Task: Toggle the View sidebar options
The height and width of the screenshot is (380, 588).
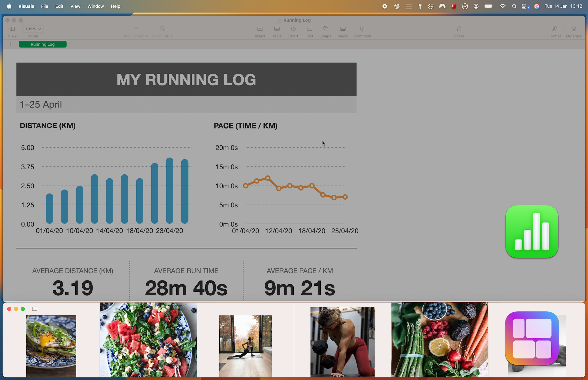Action: (12, 31)
